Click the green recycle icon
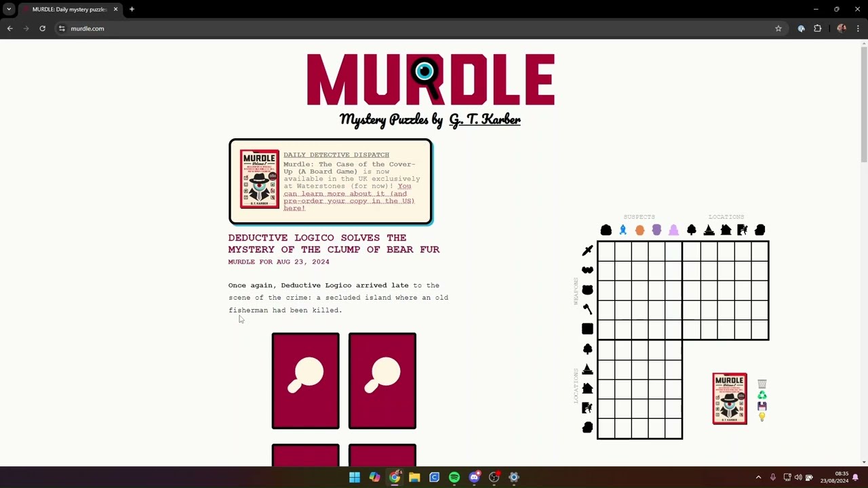This screenshot has height=488, width=868. point(762,395)
